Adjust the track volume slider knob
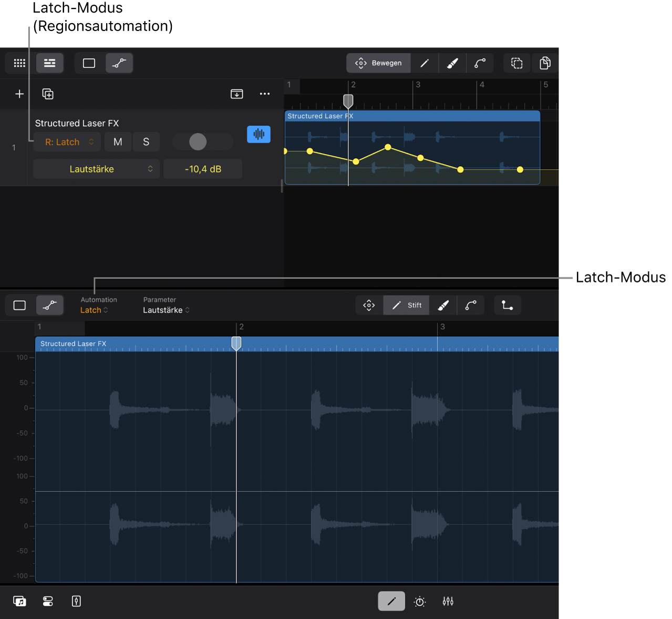The width and height of the screenshot is (672, 619). pos(198,142)
